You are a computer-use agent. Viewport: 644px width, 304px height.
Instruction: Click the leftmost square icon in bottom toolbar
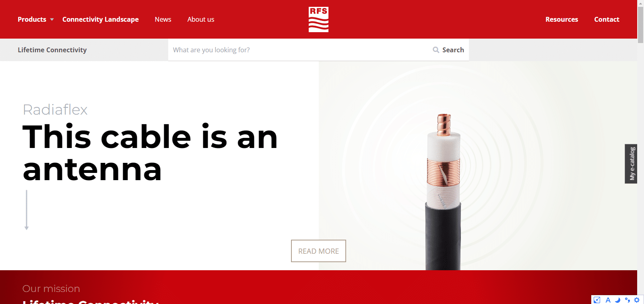(597, 300)
